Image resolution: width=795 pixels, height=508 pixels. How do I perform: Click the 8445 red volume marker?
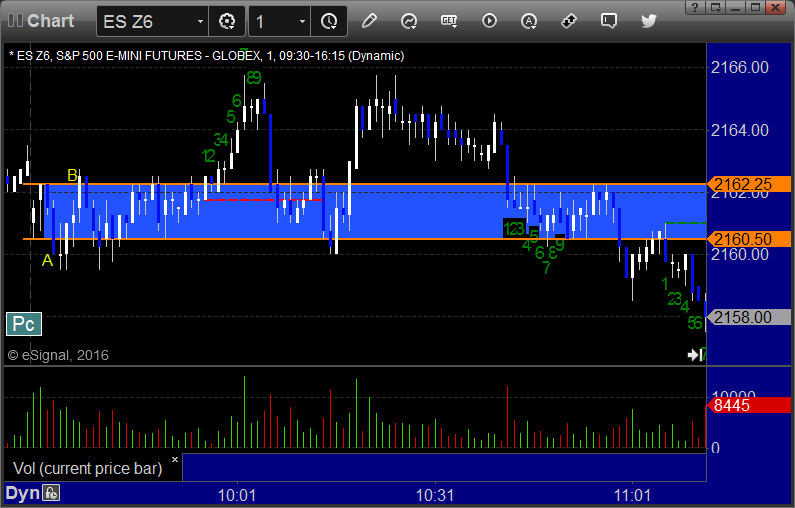click(748, 405)
